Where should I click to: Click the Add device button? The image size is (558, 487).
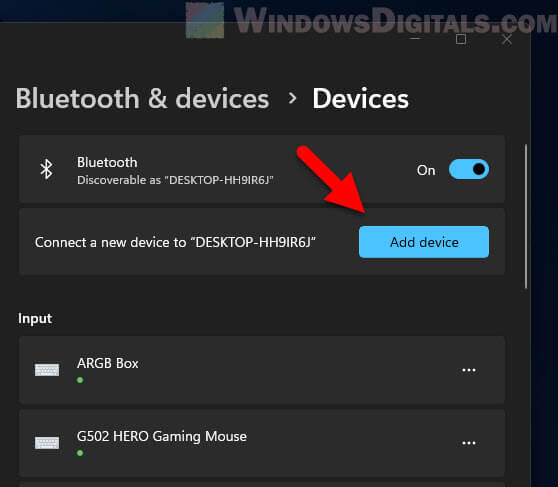coord(424,242)
